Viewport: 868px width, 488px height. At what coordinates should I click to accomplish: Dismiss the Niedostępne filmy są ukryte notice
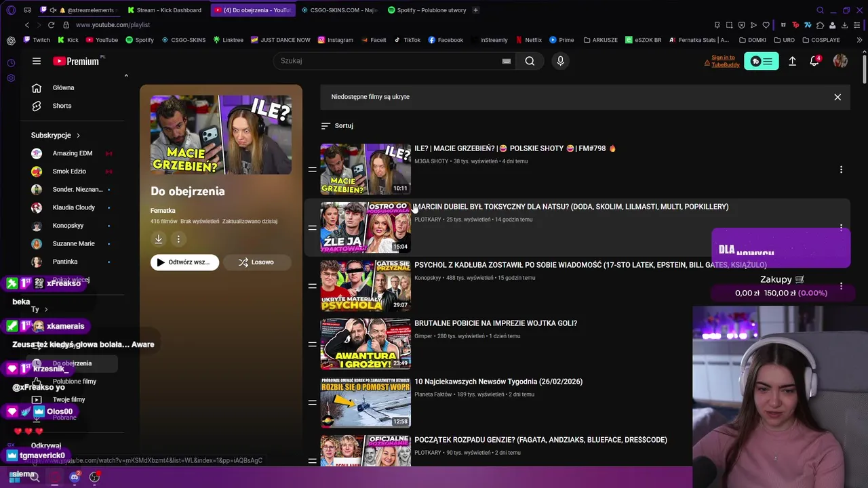click(x=837, y=97)
